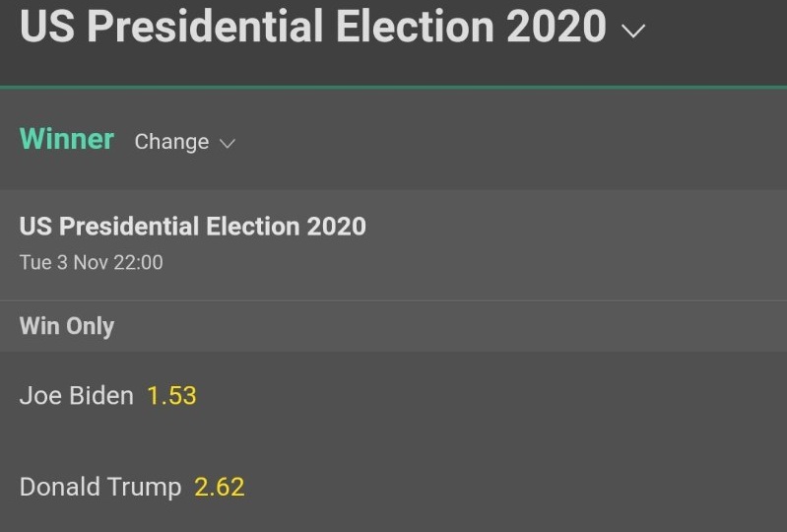Open the US Presidential Election 2020 event row
Viewport: 787px width, 532px height.
coord(193,227)
